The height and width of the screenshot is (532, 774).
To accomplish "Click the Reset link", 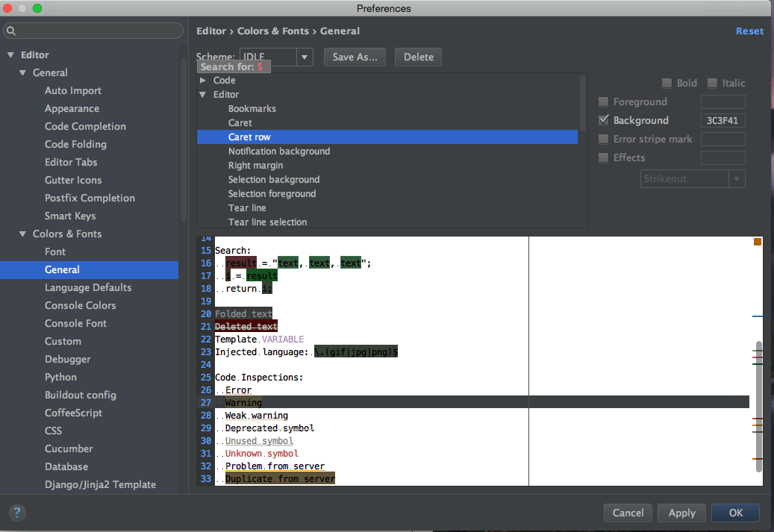I will (x=749, y=31).
